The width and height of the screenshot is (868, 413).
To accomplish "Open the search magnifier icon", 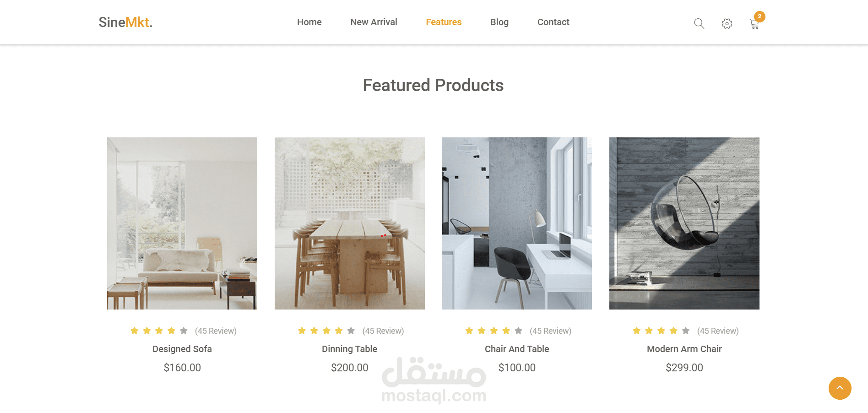I will point(699,23).
